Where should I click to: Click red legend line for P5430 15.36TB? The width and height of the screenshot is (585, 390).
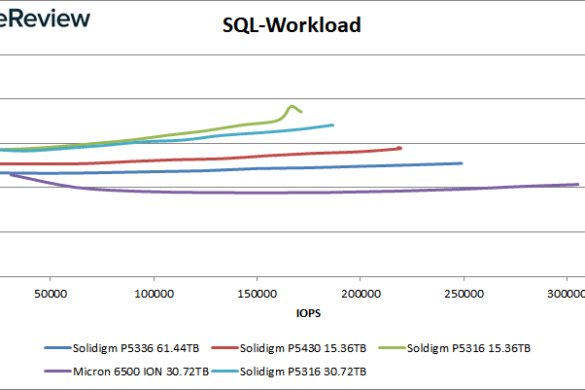[225, 348]
